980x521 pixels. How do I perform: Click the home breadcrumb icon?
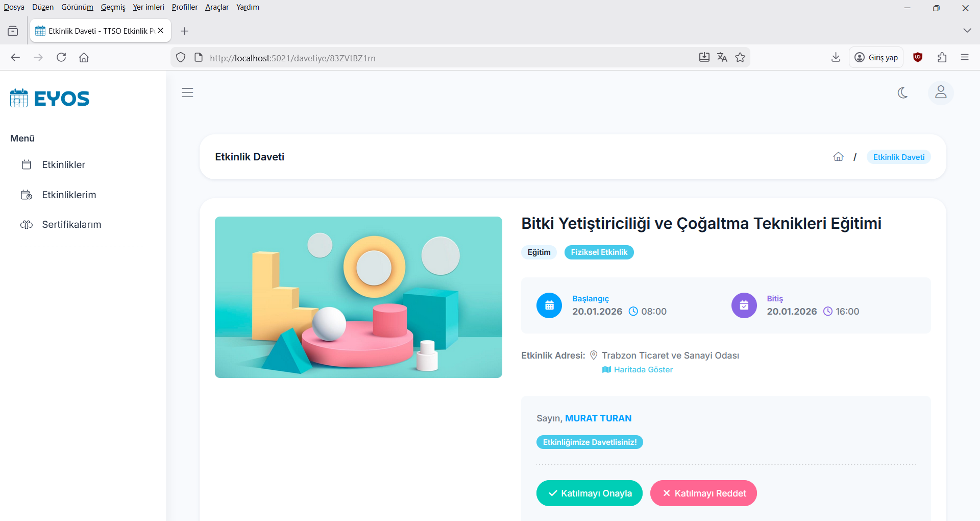click(838, 157)
